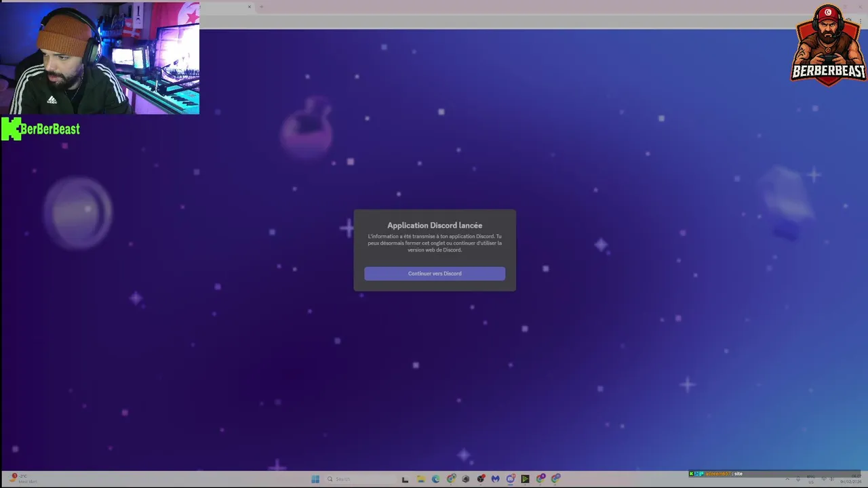The width and height of the screenshot is (868, 488).
Task: Show hidden system tray icons
Action: click(787, 479)
